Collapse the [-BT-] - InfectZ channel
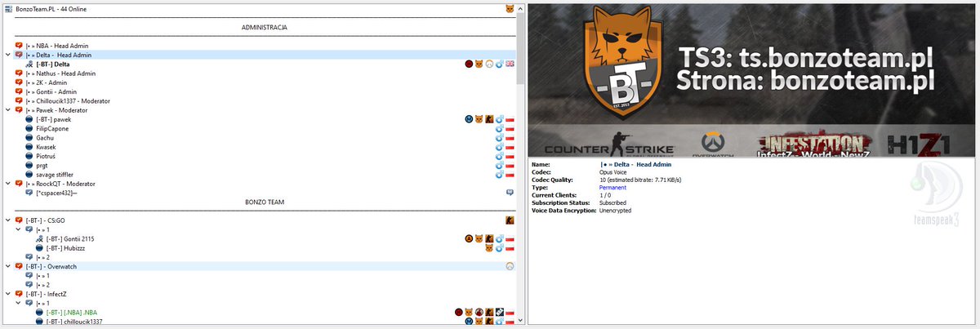The width and height of the screenshot is (980, 329). point(8,294)
